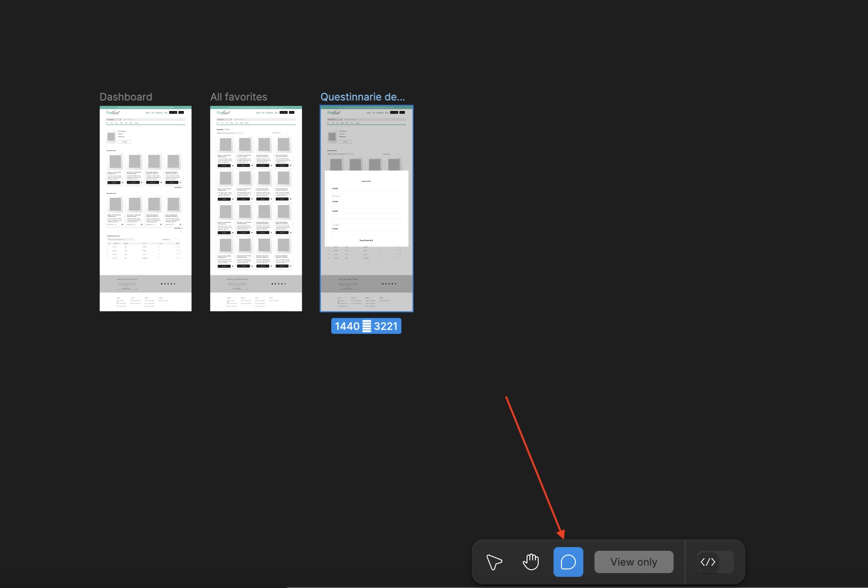Open the category dropdown in Dashboard header
This screenshot has height=588, width=868.
point(114,120)
